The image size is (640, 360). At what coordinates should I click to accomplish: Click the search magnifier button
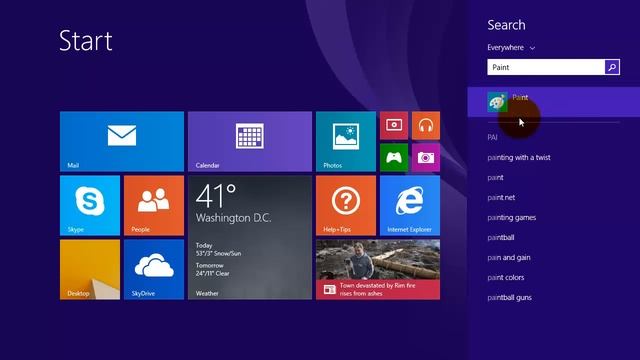[x=612, y=67]
